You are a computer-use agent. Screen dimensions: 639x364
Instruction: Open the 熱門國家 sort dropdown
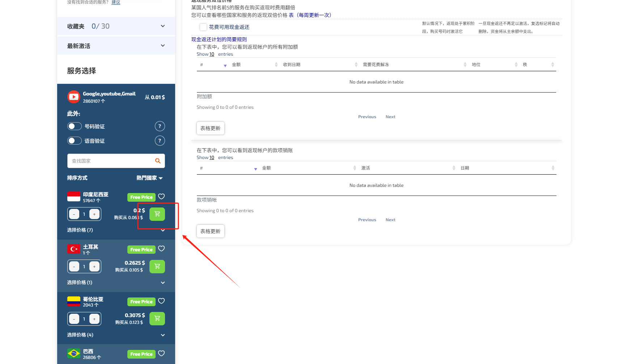click(x=149, y=178)
